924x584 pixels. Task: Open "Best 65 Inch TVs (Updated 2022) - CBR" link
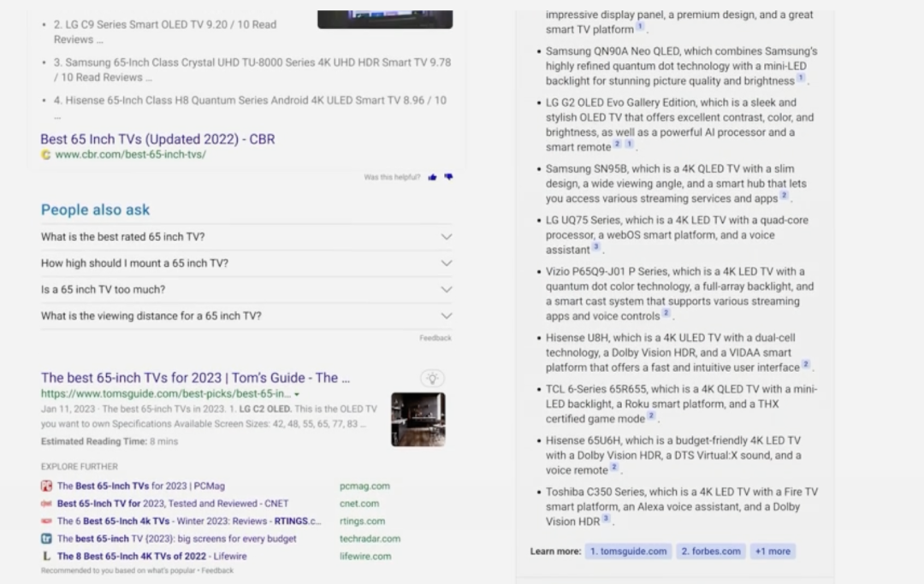click(x=157, y=139)
